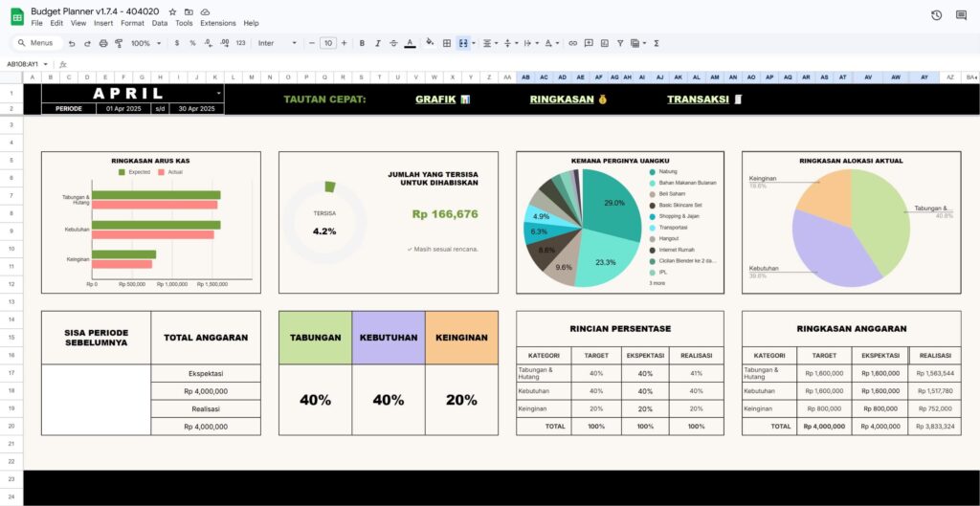Screen dimensions: 980x506
Task: Open the Extensions menu
Action: [x=217, y=23]
